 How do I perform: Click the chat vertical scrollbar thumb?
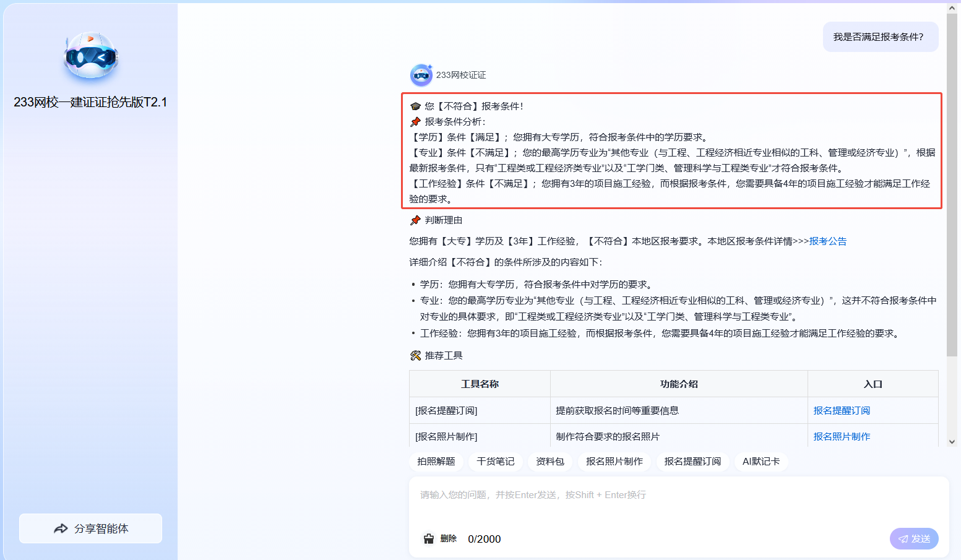click(x=952, y=186)
